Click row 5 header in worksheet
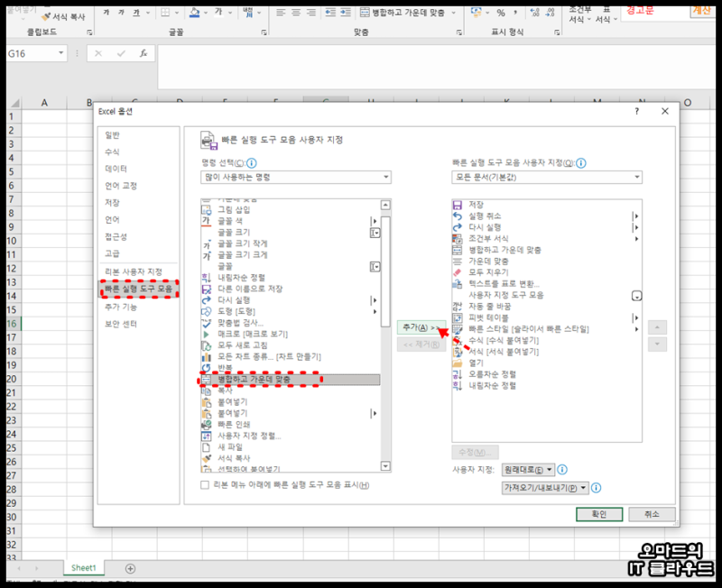This screenshot has height=588, width=722. tap(11, 172)
